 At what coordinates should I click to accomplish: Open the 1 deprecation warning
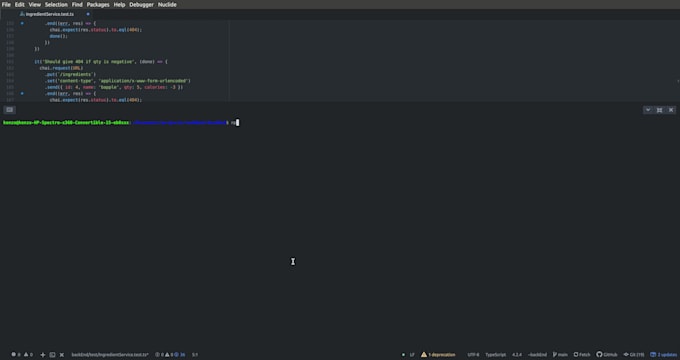pos(438,355)
